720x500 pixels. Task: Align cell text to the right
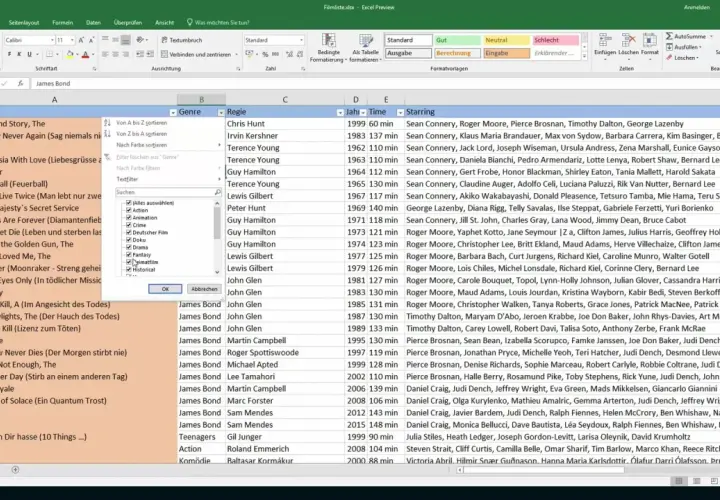(125, 54)
